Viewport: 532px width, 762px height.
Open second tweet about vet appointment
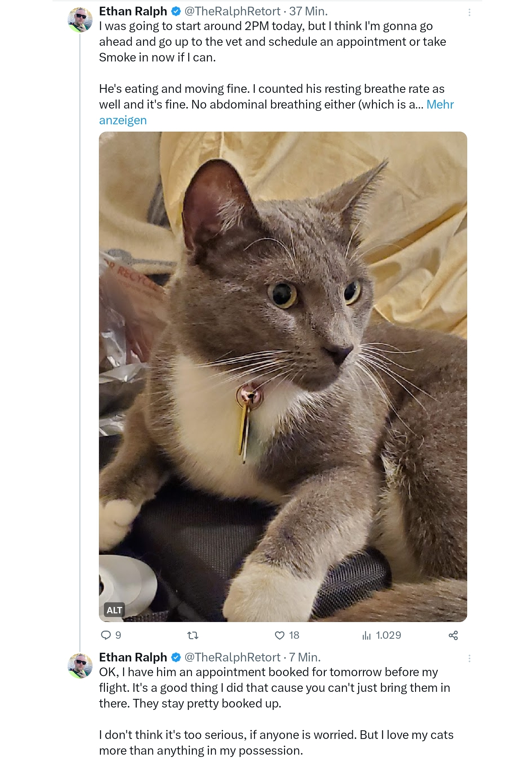click(276, 711)
